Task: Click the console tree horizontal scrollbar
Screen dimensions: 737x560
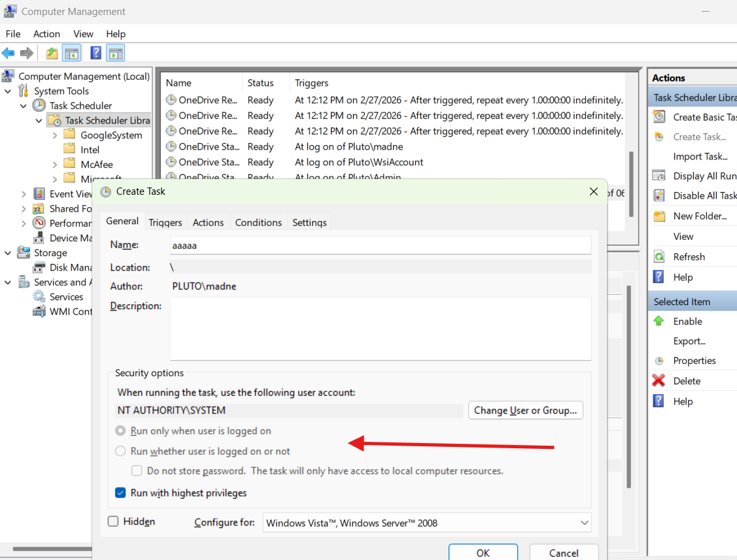Action: point(52,549)
